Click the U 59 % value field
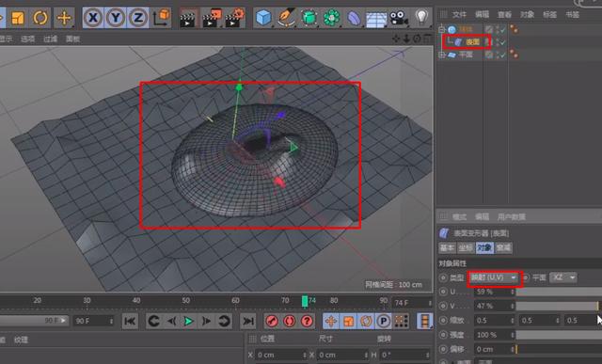The height and width of the screenshot is (364, 602). click(495, 292)
